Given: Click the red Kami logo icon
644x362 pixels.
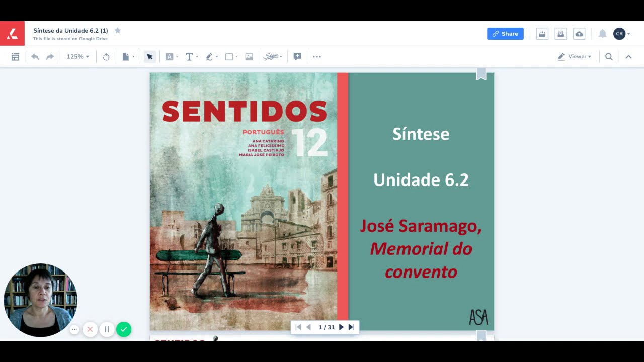Looking at the screenshot, I should [12, 34].
